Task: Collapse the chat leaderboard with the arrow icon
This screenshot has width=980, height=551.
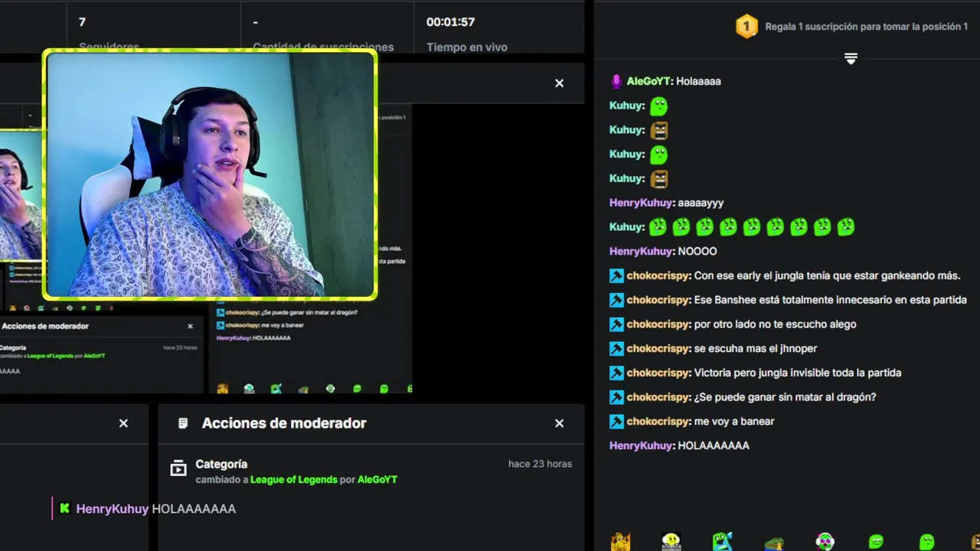Action: point(851,58)
